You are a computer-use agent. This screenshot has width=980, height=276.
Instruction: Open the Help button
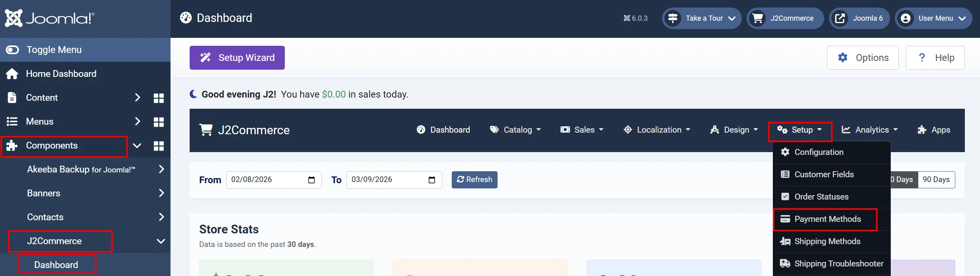pos(935,58)
